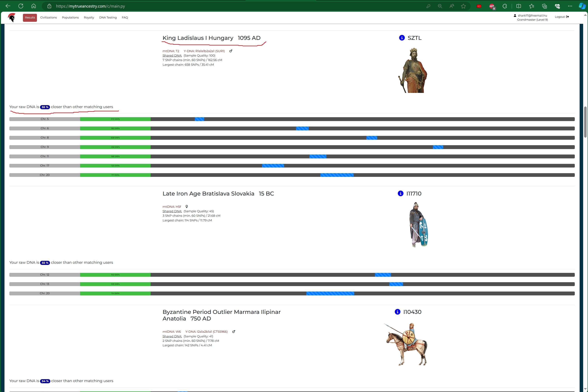Open info icon next to SZTL

402,38
